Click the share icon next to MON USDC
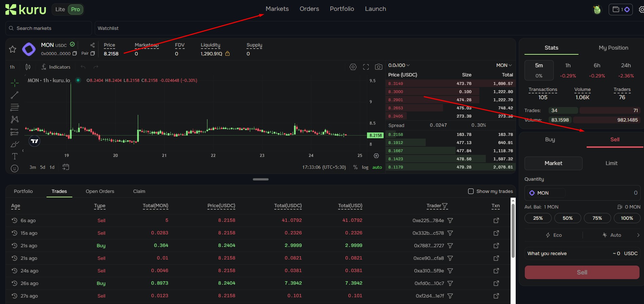This screenshot has width=644, height=304. pos(92,45)
